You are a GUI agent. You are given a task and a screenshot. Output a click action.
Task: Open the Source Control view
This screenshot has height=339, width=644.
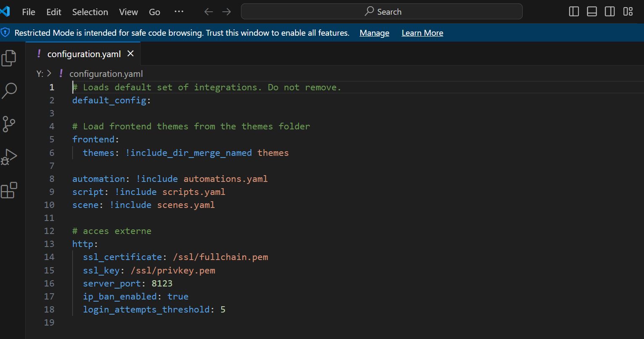(9, 124)
